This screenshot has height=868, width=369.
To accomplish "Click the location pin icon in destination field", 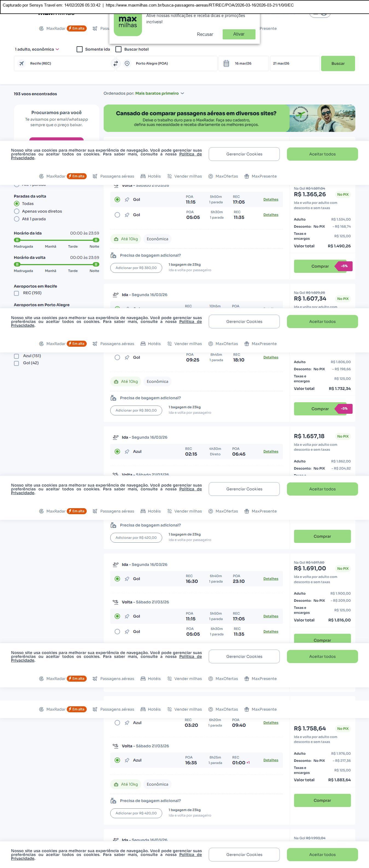I will coord(127,63).
